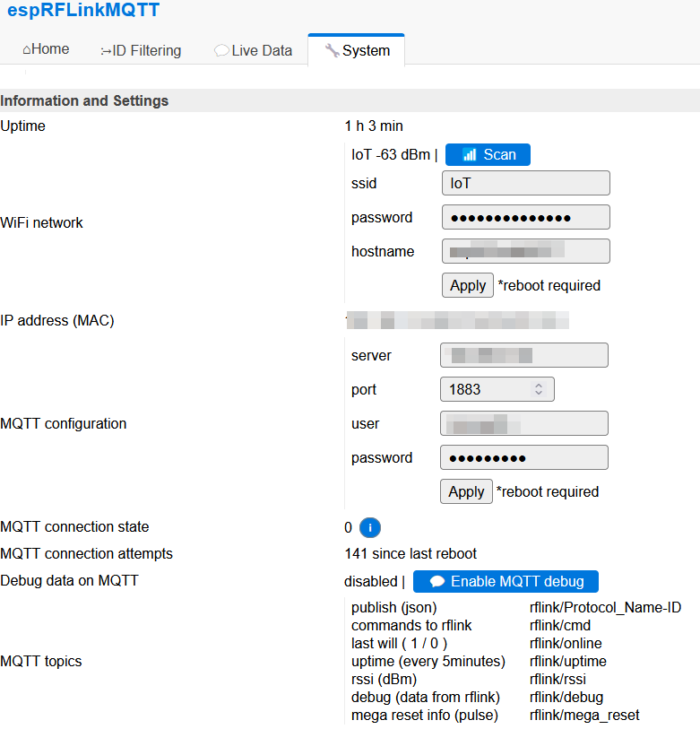Click the WiFi ssid input field
Image resolution: width=700 pixels, height=729 pixels.
click(x=525, y=184)
